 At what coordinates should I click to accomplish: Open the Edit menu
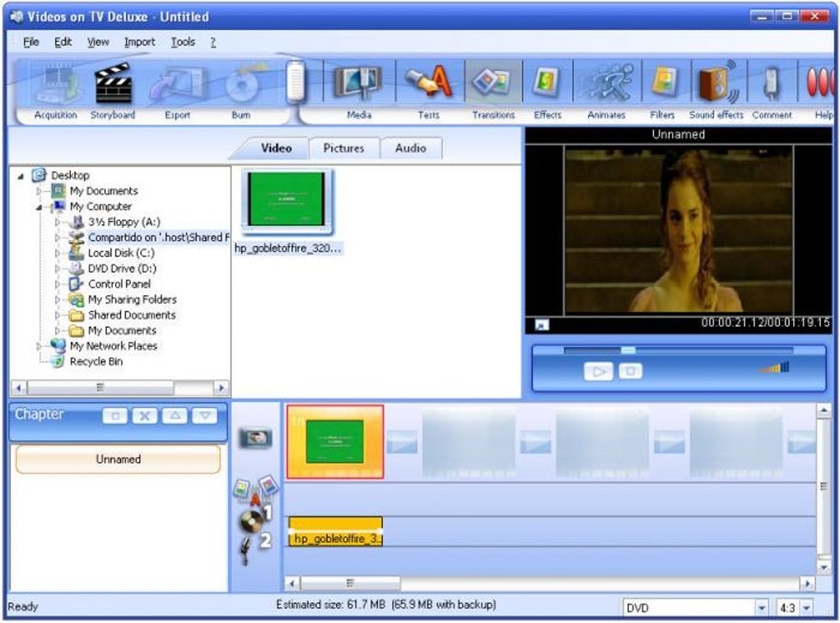[63, 42]
